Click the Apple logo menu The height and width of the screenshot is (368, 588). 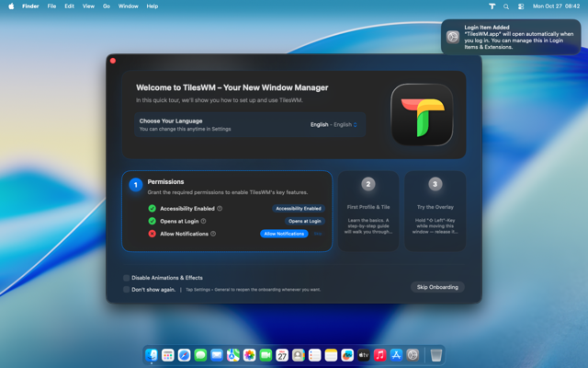click(x=11, y=6)
